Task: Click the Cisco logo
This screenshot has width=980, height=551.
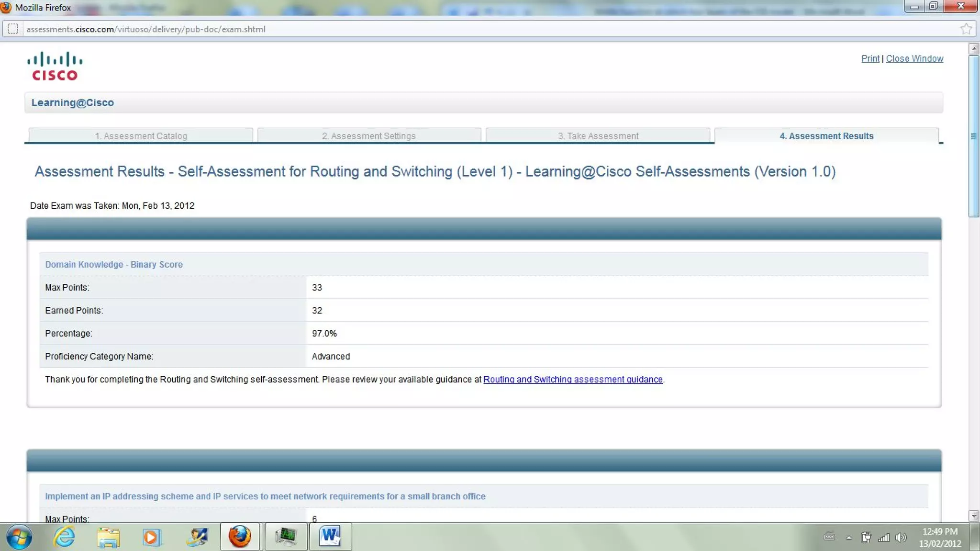Action: [55, 66]
